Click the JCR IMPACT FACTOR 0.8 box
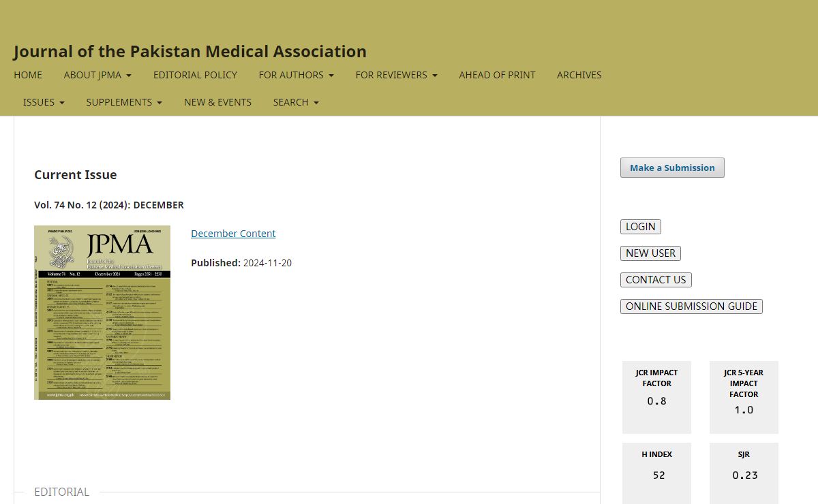This screenshot has height=504, width=818. (x=656, y=397)
